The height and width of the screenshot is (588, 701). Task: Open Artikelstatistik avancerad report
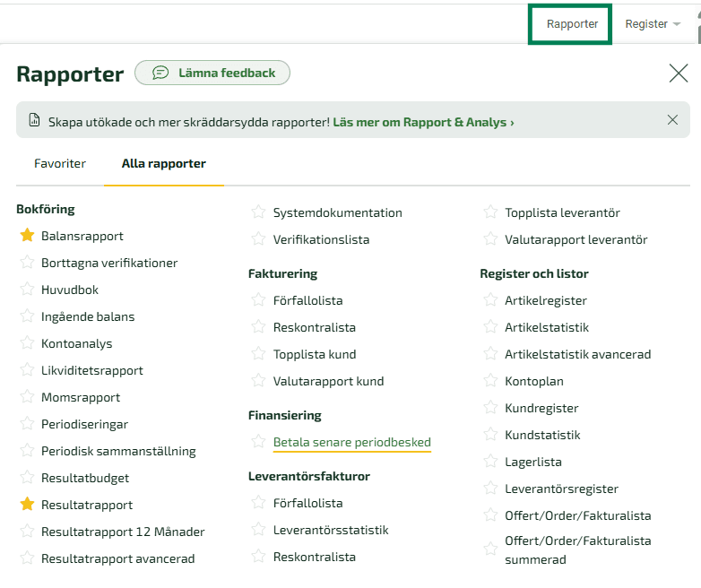(x=577, y=355)
